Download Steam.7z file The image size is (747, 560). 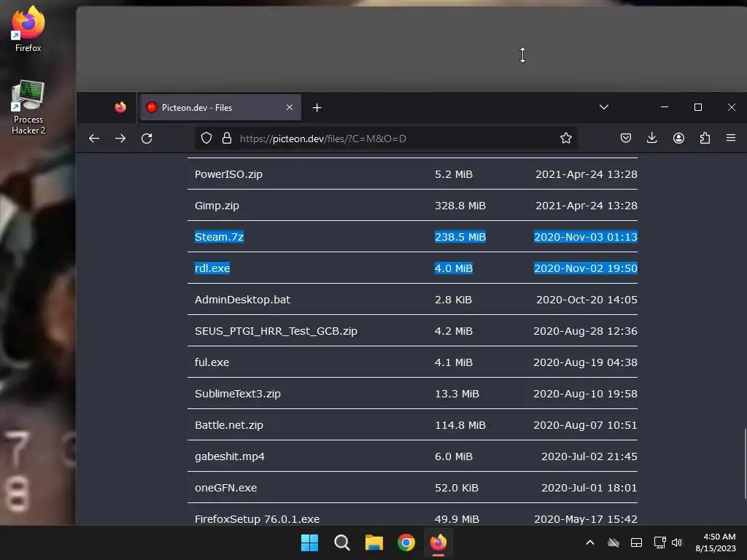pos(219,237)
